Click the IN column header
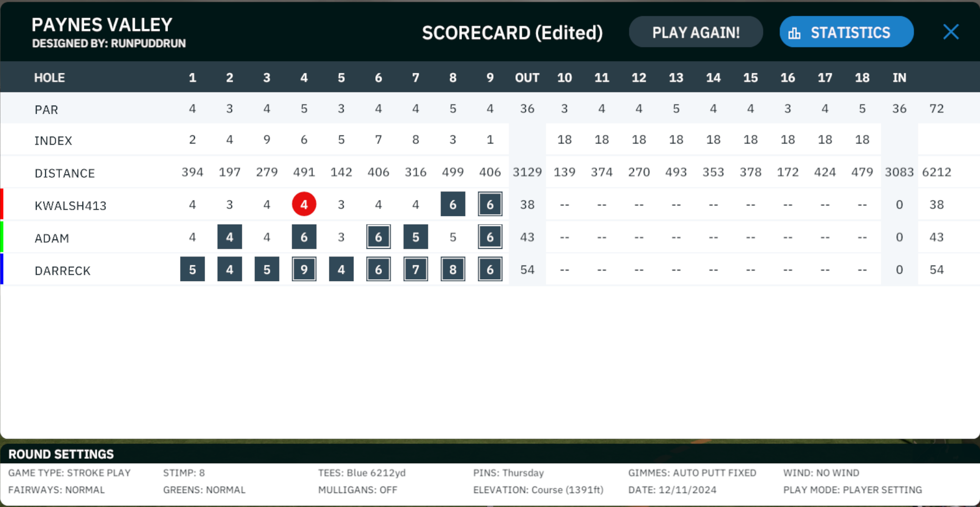980x507 pixels. [x=899, y=78]
